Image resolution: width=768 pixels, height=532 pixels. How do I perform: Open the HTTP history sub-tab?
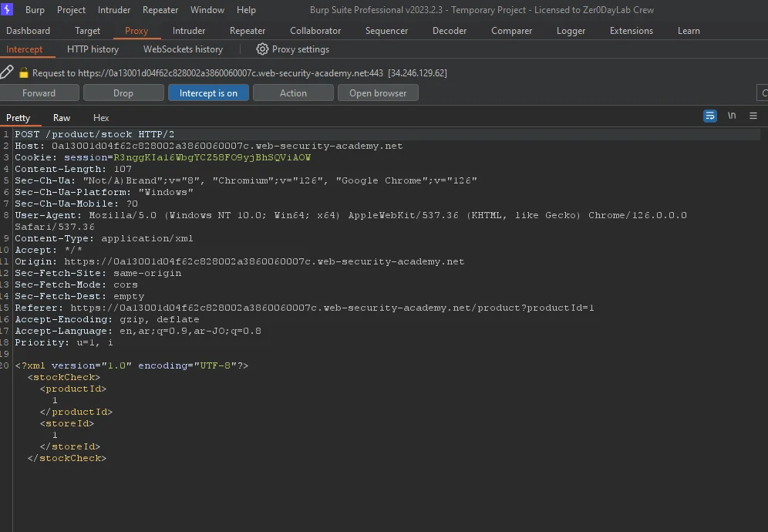coord(93,49)
